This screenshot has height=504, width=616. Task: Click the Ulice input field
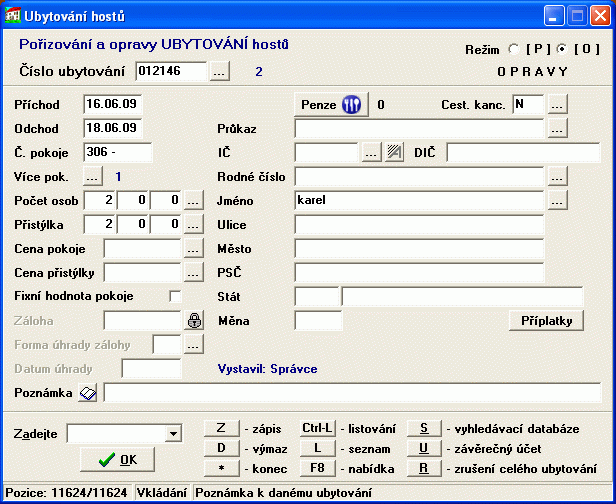tap(419, 224)
